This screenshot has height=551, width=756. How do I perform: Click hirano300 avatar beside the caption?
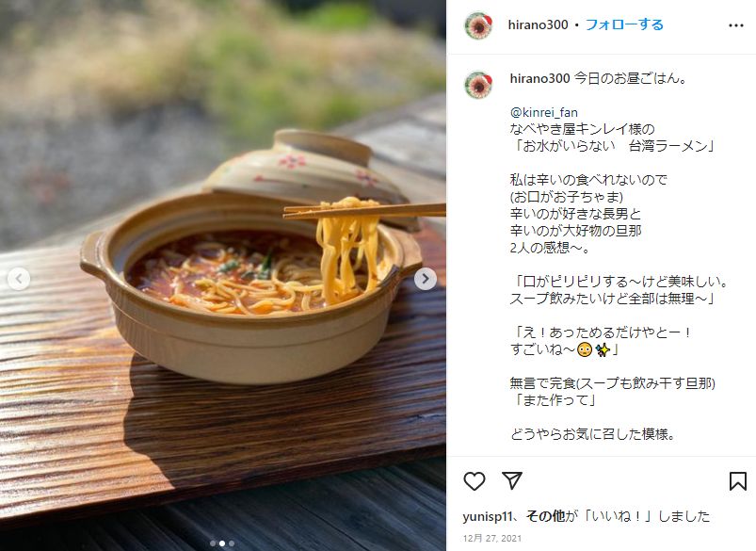tap(478, 85)
